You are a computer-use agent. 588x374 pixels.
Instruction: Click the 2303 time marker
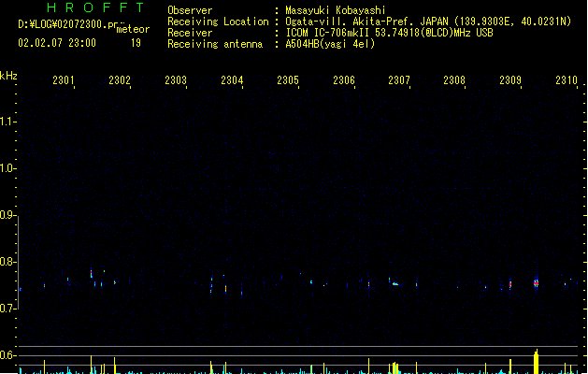(x=176, y=80)
